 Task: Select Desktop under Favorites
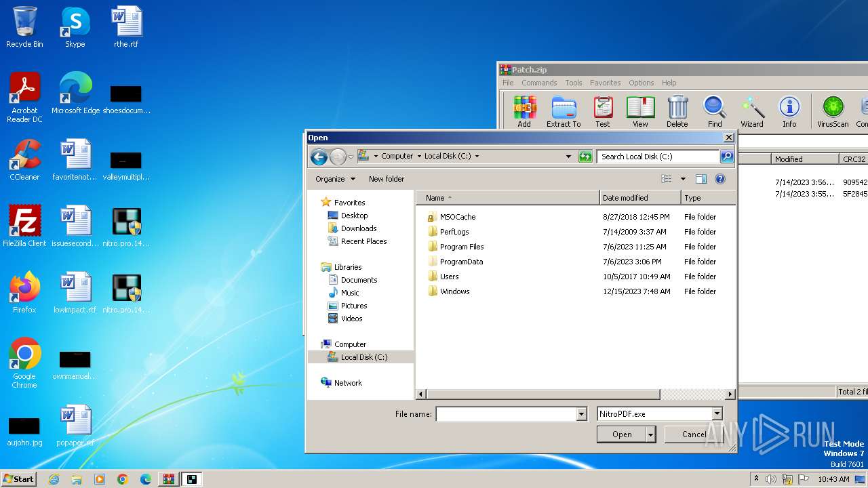click(x=354, y=216)
